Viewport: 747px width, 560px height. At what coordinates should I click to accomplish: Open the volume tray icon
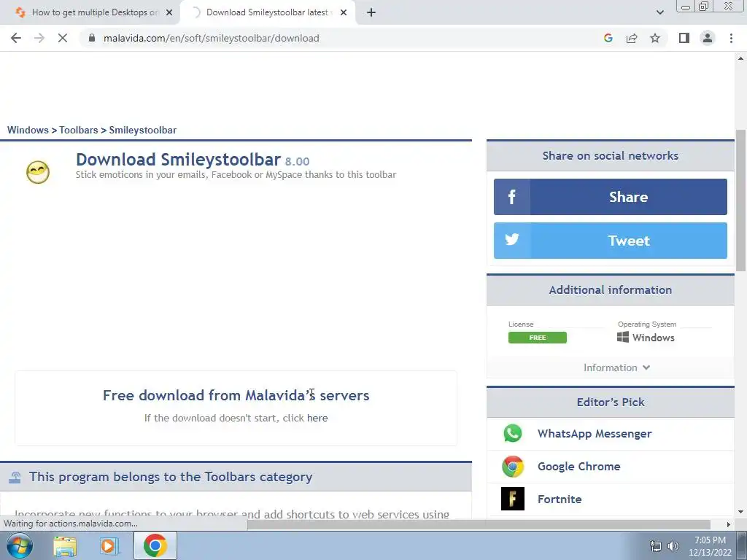(x=673, y=546)
